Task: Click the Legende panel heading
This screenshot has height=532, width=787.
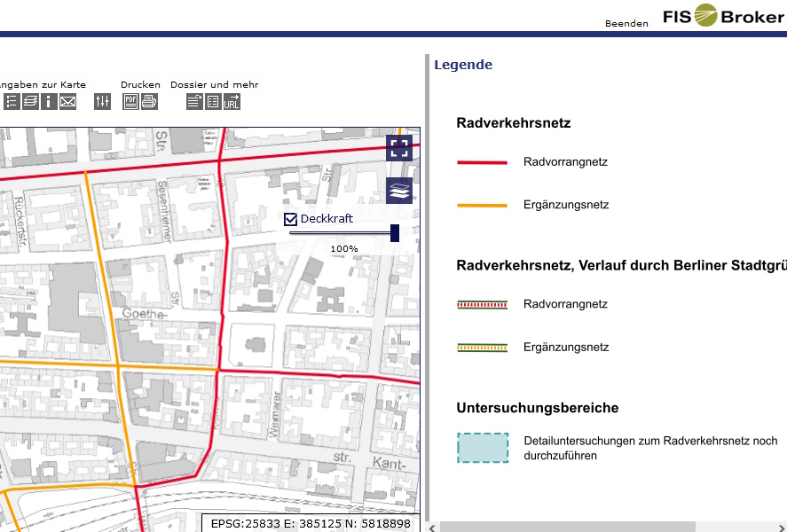Action: [x=463, y=65]
